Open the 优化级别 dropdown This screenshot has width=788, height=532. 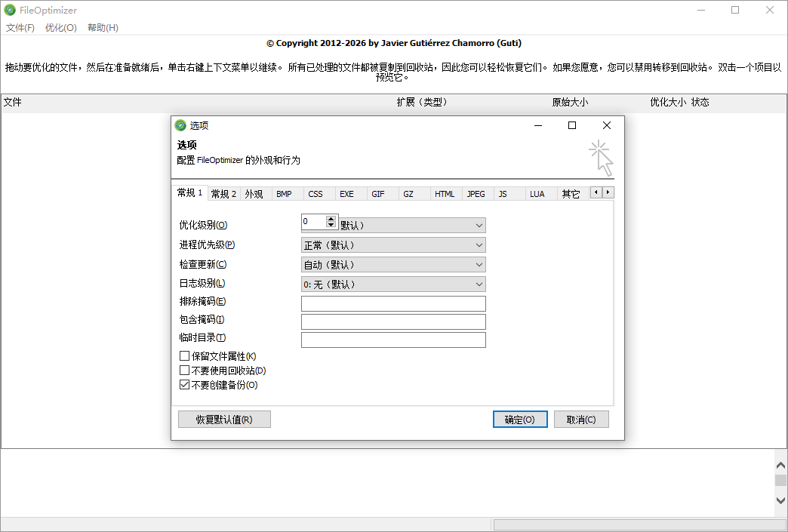tap(479, 226)
